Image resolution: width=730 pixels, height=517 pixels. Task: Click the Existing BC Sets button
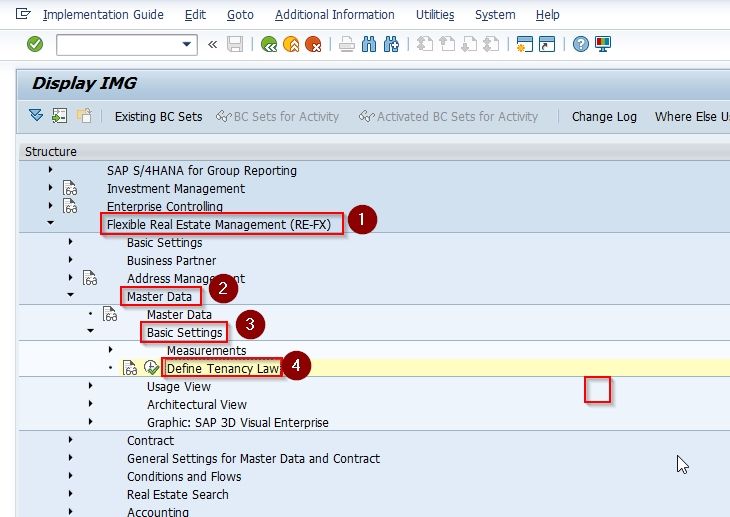coord(158,116)
